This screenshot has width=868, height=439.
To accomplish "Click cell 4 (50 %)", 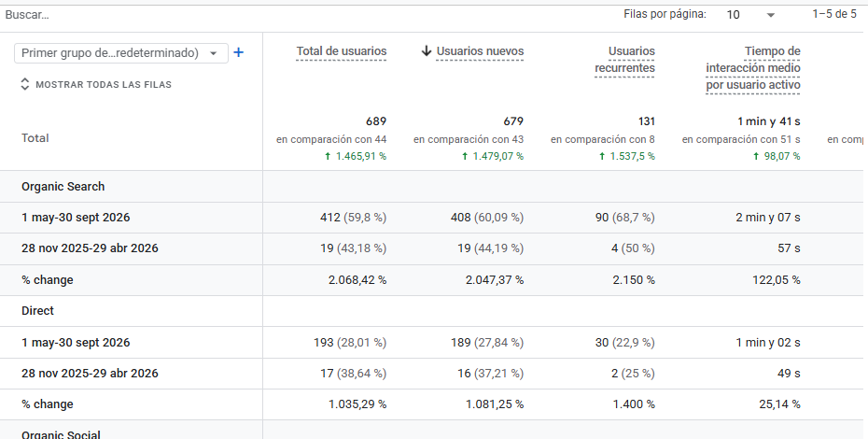I will click(x=633, y=248).
